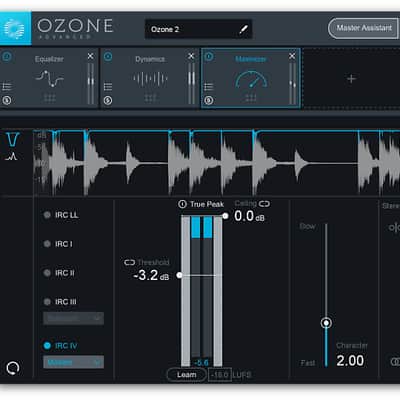Open Dynamics module preset list
The image size is (400, 400).
pyautogui.click(x=108, y=87)
